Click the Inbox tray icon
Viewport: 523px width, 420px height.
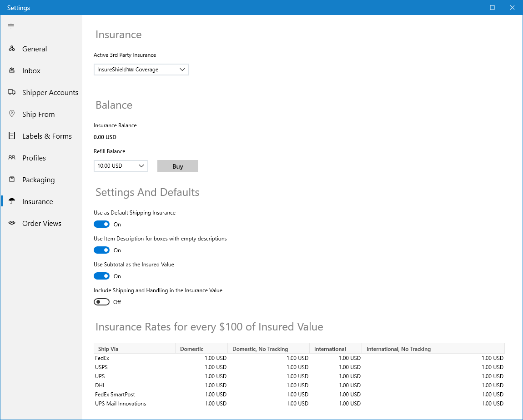(x=12, y=70)
